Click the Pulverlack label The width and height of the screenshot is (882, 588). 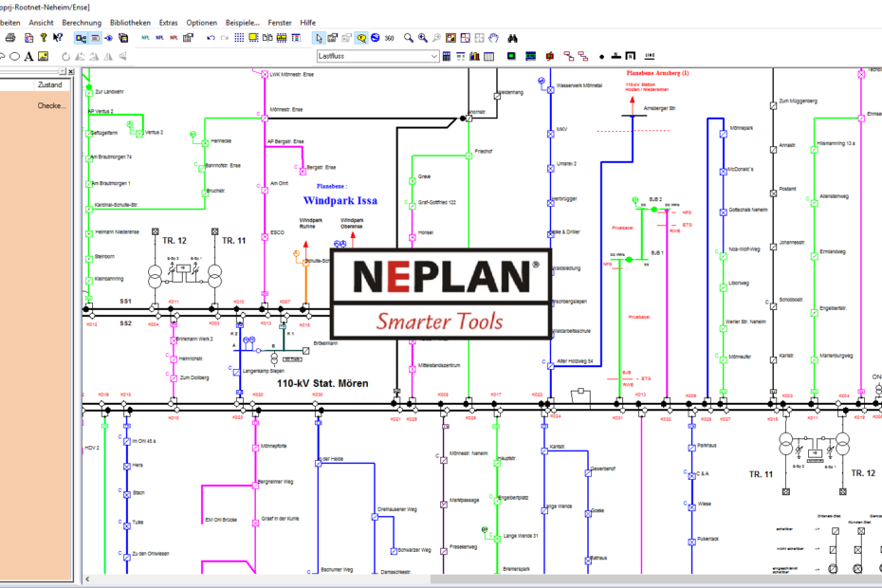[x=708, y=539]
